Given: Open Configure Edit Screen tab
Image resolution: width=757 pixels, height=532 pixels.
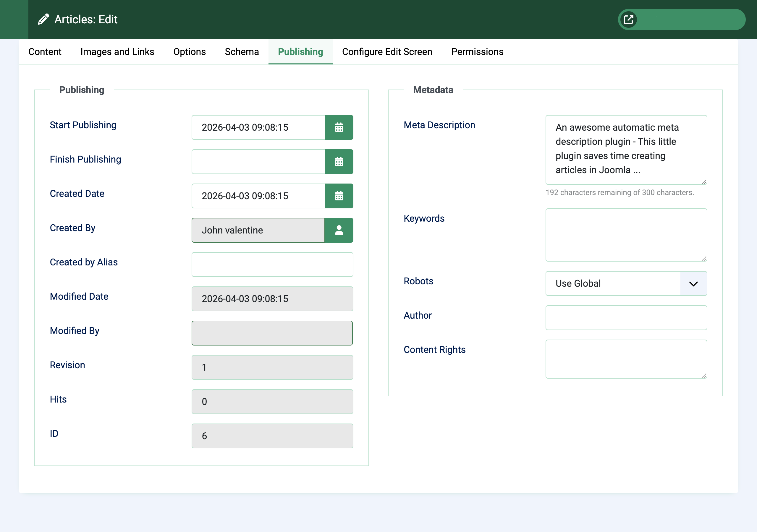Looking at the screenshot, I should tap(387, 52).
